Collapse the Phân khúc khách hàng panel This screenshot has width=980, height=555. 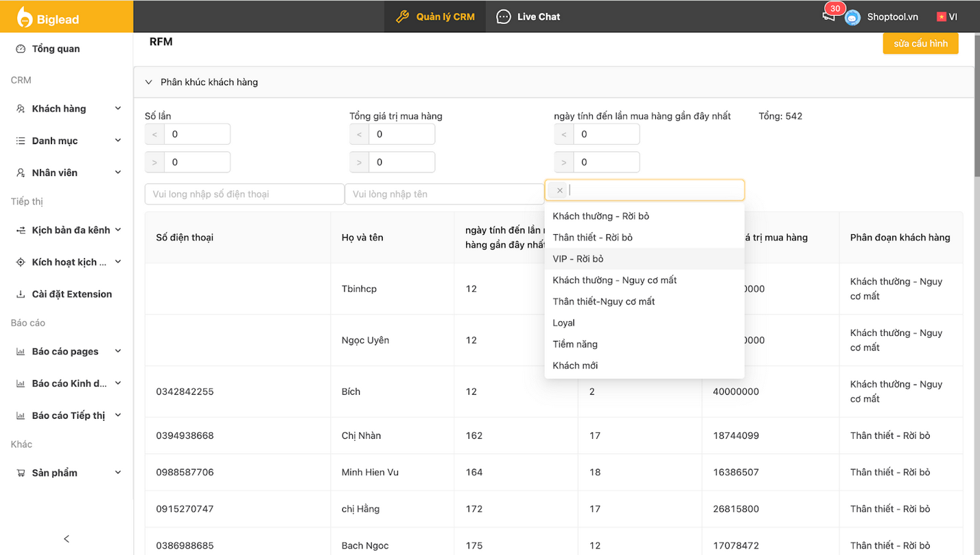tap(149, 82)
